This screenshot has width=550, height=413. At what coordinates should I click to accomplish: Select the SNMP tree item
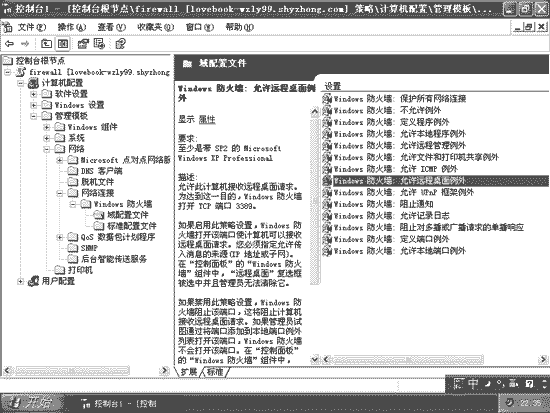click(89, 248)
